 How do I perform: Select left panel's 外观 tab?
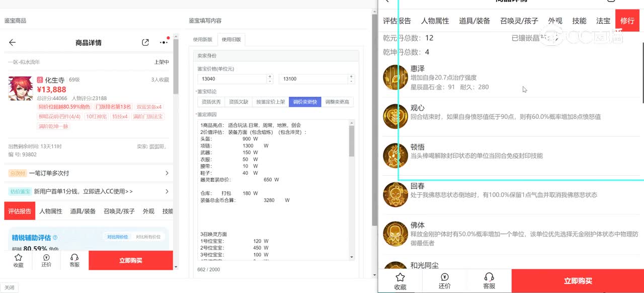pos(148,211)
